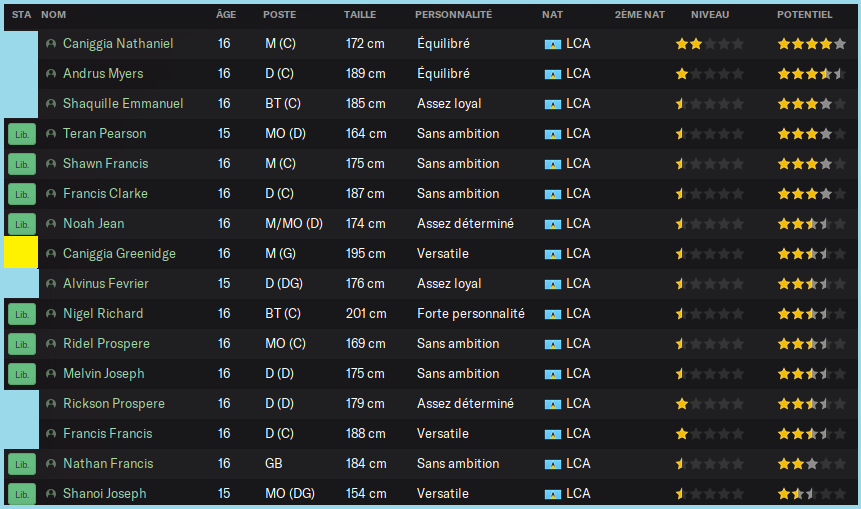Open Francis Clarke's player profile
Viewport: 861px width, 509px height.
(x=105, y=194)
